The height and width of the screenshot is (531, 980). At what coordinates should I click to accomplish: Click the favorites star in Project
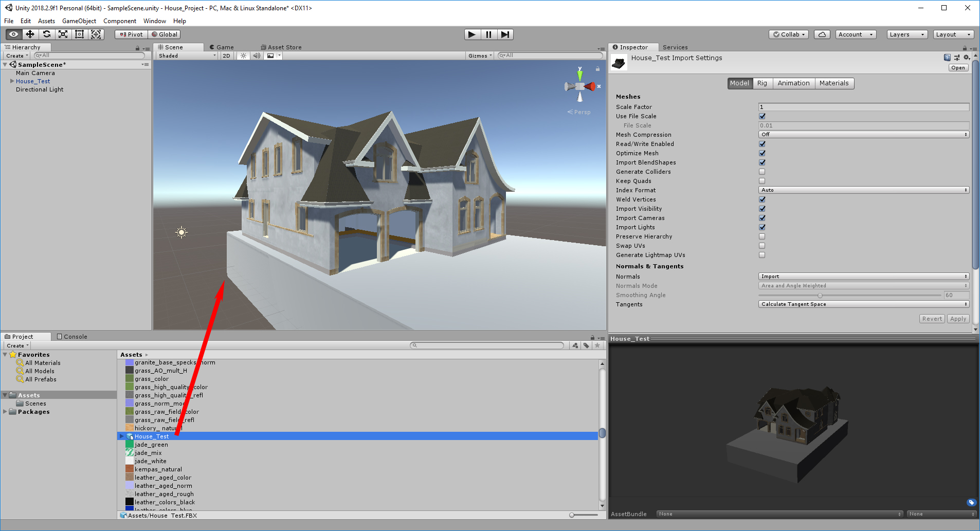(x=597, y=345)
